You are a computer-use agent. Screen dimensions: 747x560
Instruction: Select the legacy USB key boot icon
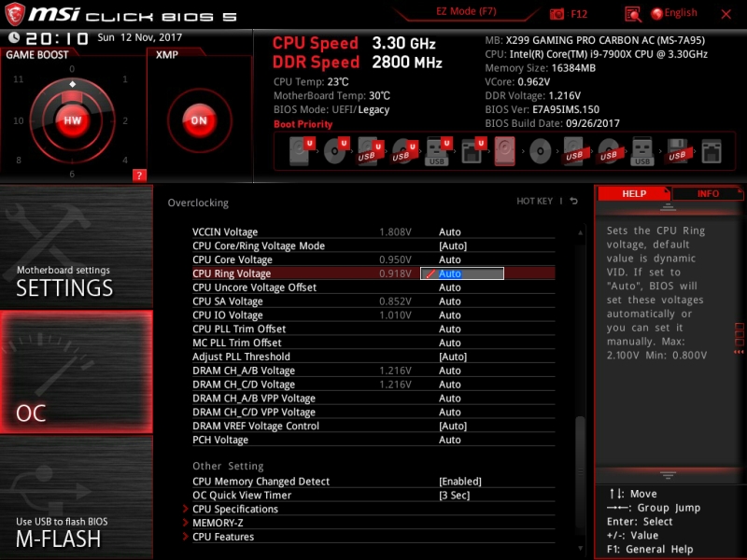[642, 151]
